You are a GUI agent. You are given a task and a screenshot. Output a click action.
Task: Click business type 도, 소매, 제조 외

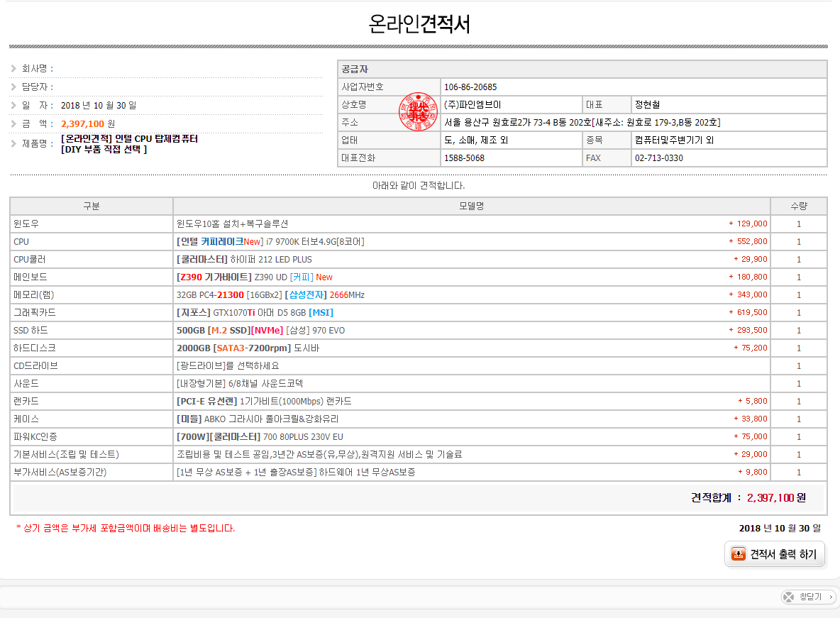(x=476, y=140)
